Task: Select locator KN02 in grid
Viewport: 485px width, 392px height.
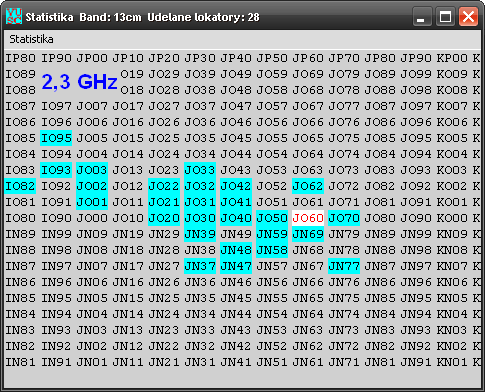Action: point(452,346)
